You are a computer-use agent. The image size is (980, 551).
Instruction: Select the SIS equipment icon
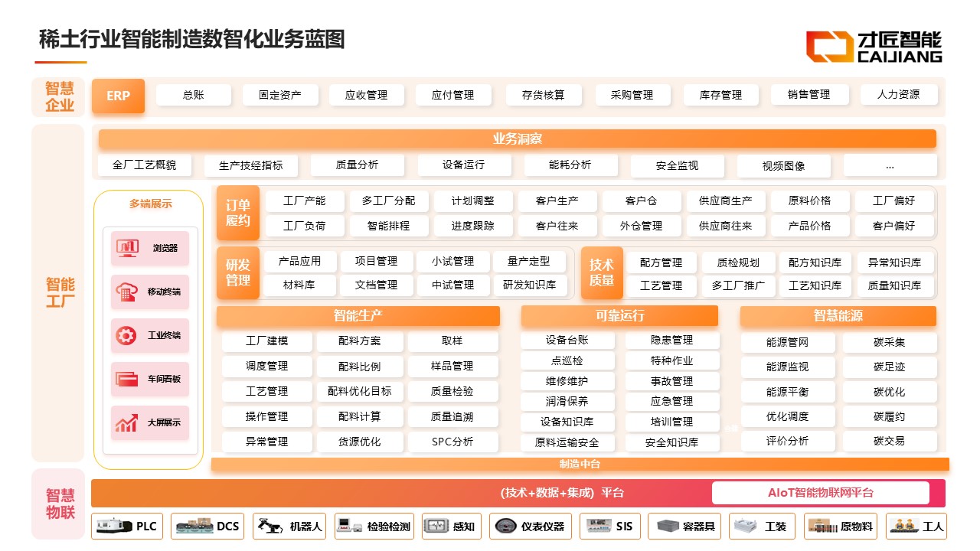[599, 527]
